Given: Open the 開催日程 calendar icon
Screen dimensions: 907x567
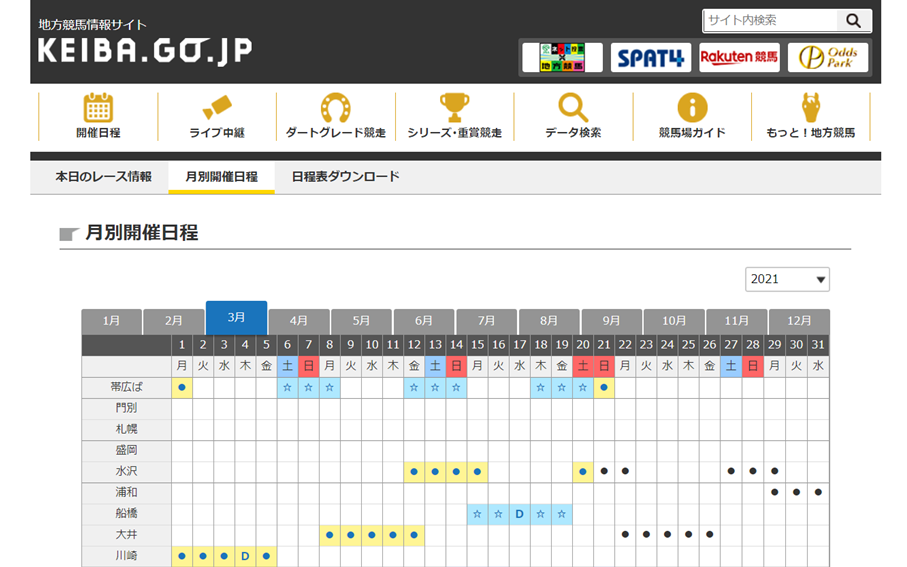Looking at the screenshot, I should 98,108.
